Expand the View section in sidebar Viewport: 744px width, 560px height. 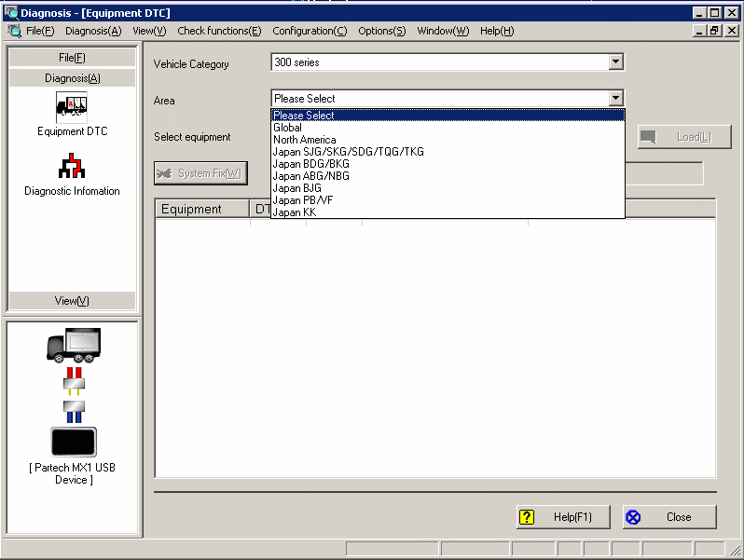pos(72,301)
